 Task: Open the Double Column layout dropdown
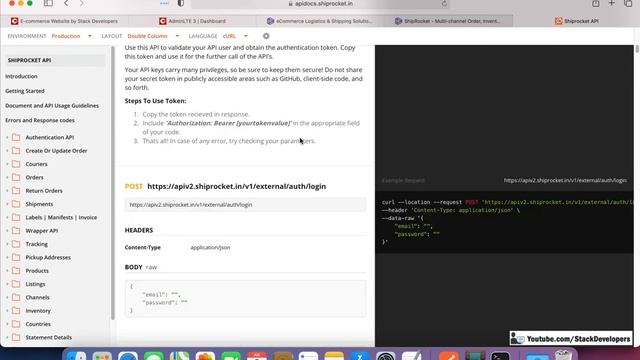[153, 36]
